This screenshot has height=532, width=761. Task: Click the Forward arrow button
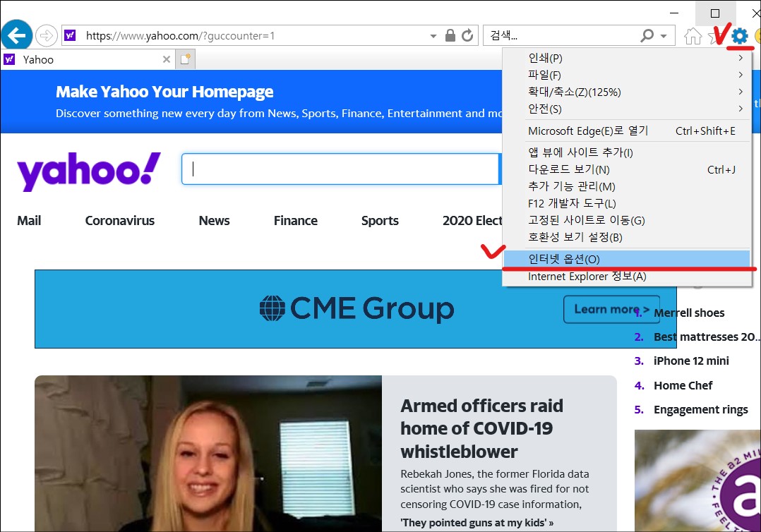(46, 35)
